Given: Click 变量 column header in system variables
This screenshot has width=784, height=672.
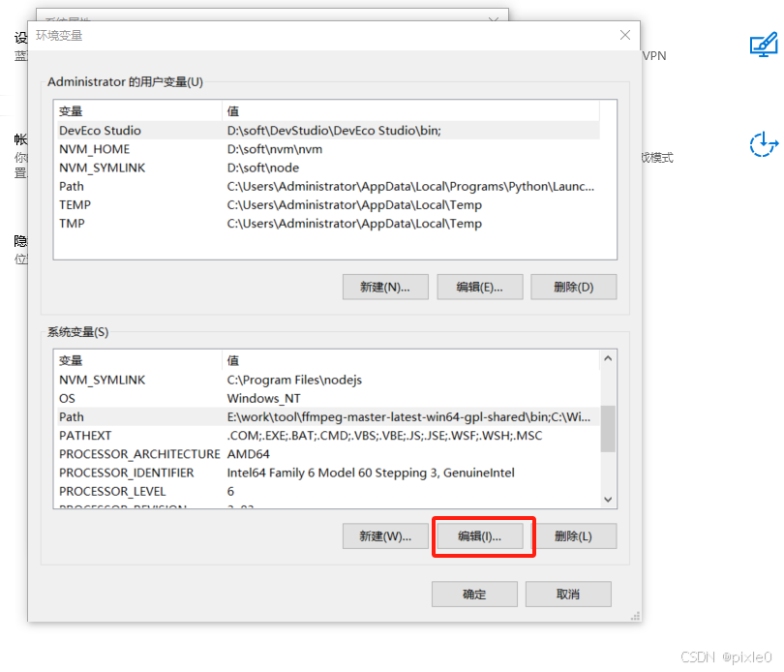Looking at the screenshot, I should coord(139,360).
